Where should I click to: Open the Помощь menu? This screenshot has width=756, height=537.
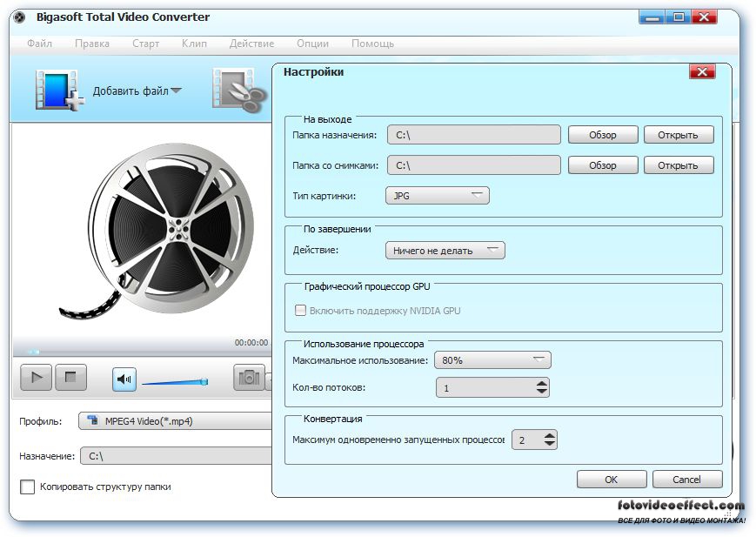coord(372,44)
